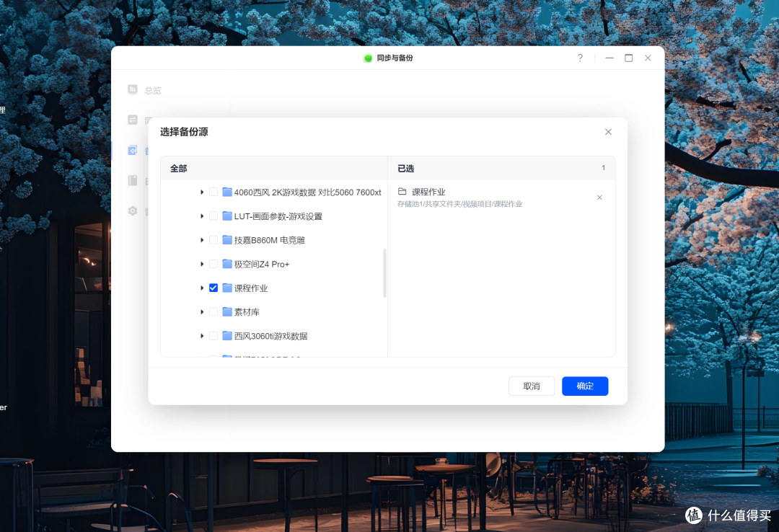The height and width of the screenshot is (532, 779).
Task: Click the 西风3060ti游戏数据 folder icon
Action: (227, 336)
